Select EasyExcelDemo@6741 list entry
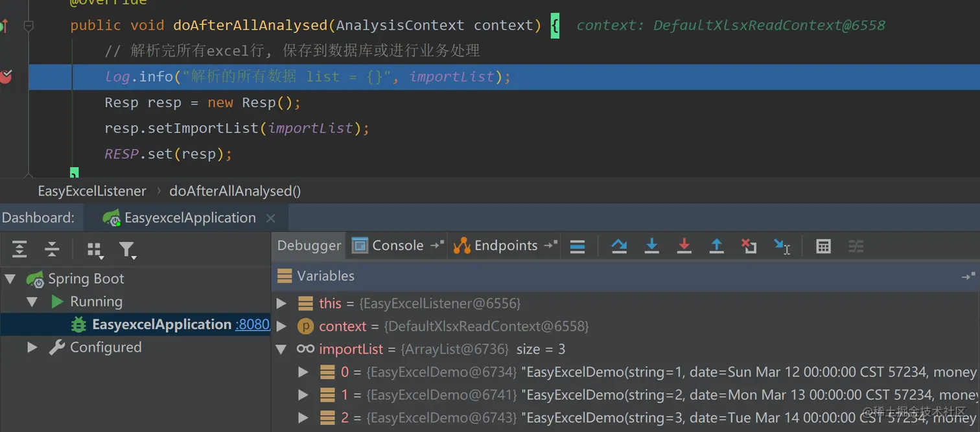This screenshot has width=980, height=432. pos(625,395)
